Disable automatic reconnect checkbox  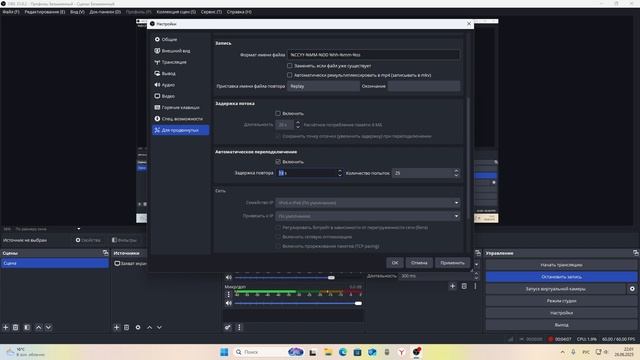[278, 162]
